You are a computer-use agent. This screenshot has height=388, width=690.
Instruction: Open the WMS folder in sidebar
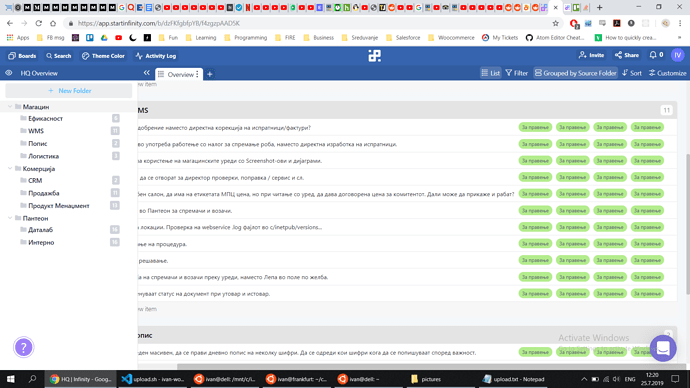(36, 131)
